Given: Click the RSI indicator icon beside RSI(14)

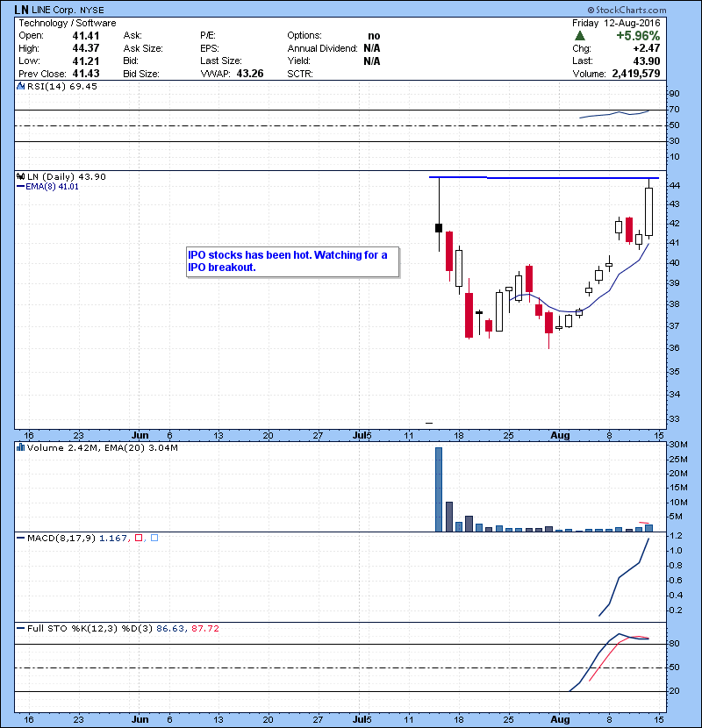Looking at the screenshot, I should pyautogui.click(x=20, y=86).
